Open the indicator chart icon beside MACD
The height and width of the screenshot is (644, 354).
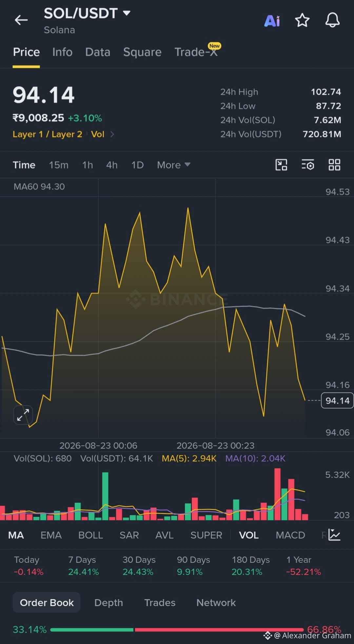pos(334,535)
